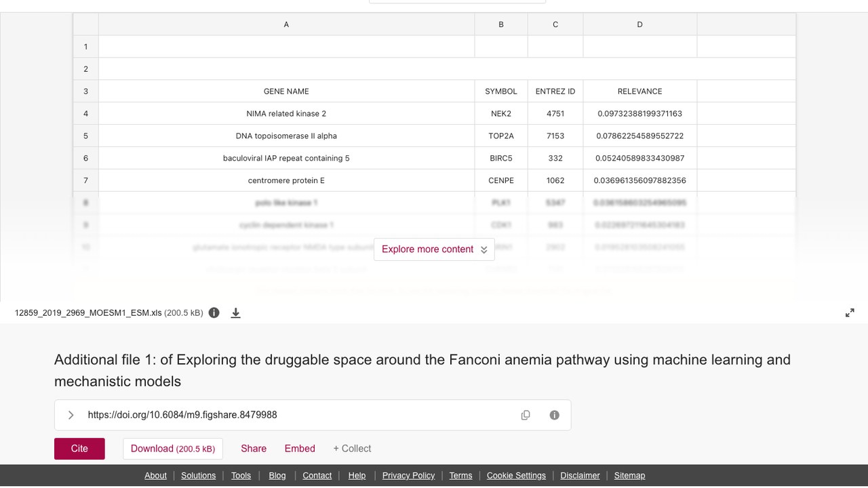868x488 pixels.
Task: Click Download (200.5 kB) button
Action: tap(173, 449)
